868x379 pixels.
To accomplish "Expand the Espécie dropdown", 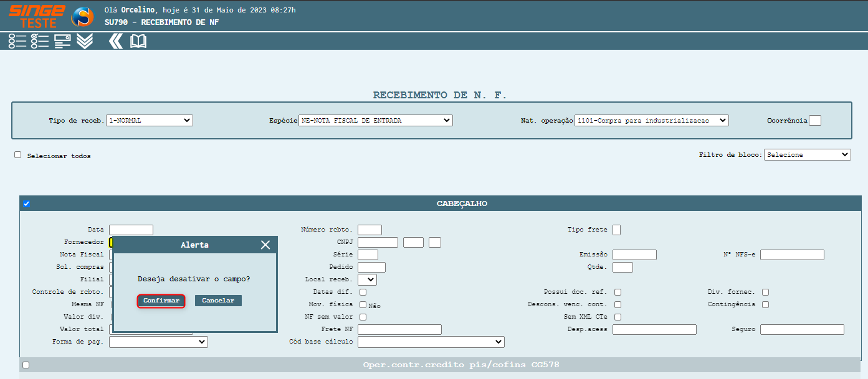I will coord(376,121).
